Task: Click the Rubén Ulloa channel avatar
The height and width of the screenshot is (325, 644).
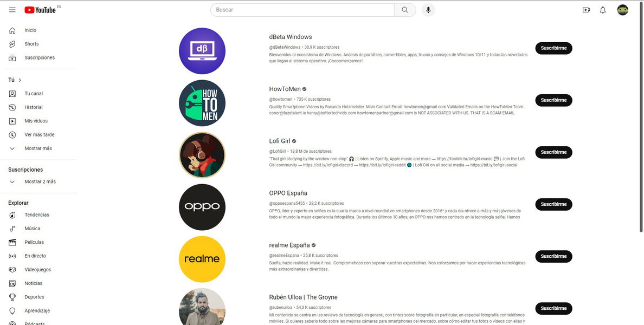Action: 202,307
